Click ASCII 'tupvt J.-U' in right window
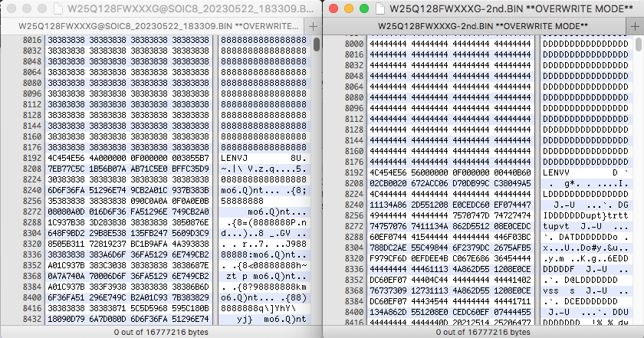This screenshot has width=644, height=338. 573,226
